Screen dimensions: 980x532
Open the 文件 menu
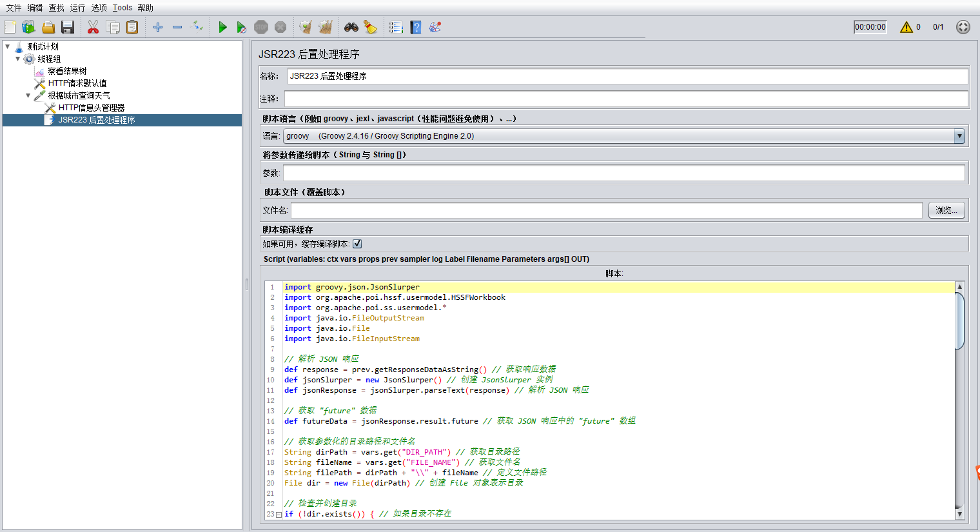[x=14, y=8]
